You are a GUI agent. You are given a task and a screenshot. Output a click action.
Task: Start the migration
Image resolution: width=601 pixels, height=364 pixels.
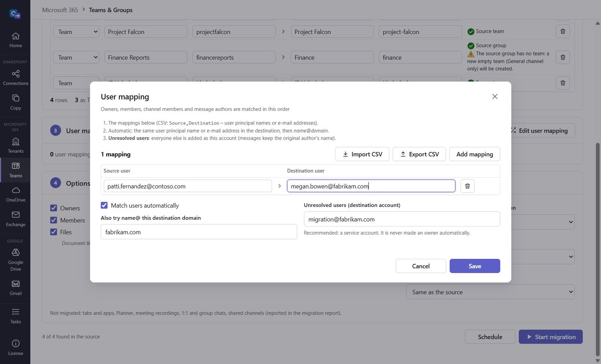551,337
